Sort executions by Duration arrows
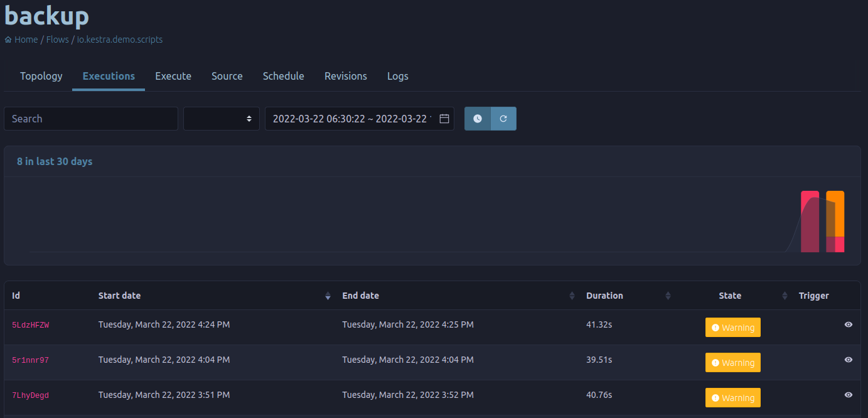 coord(668,296)
